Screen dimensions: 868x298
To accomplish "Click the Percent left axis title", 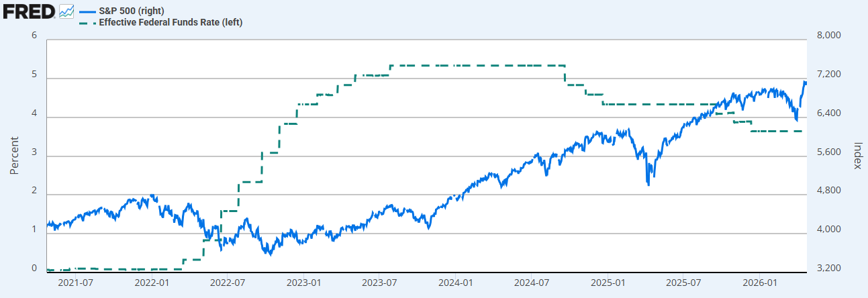I will [x=14, y=155].
